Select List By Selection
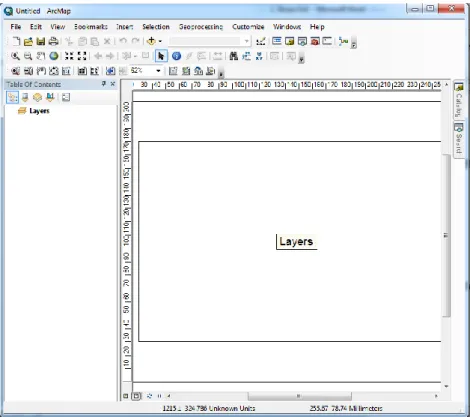 50,97
